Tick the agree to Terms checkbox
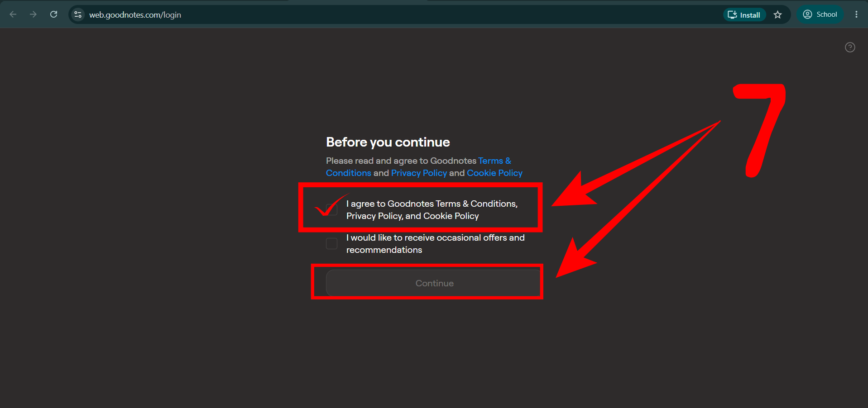Image resolution: width=868 pixels, height=408 pixels. (x=331, y=209)
